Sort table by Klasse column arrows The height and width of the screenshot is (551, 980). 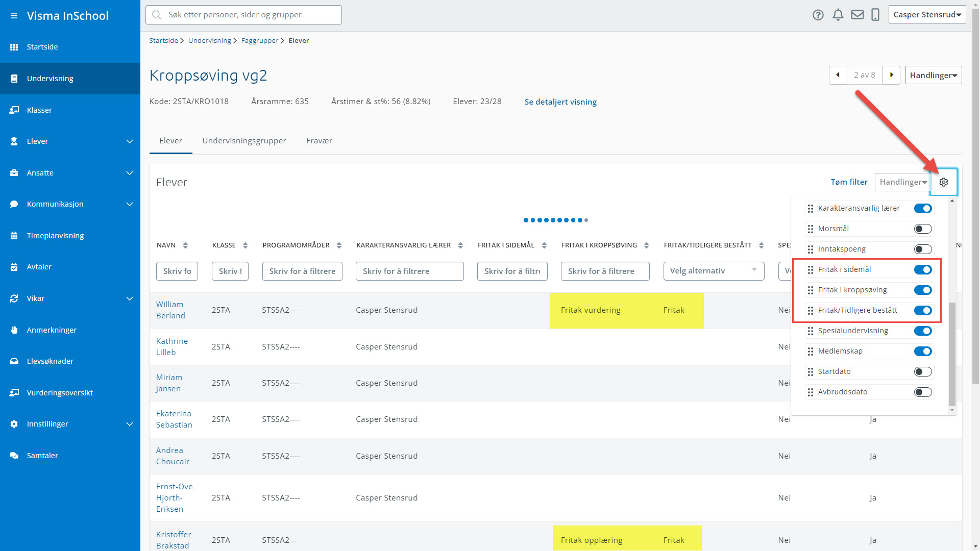coord(245,245)
